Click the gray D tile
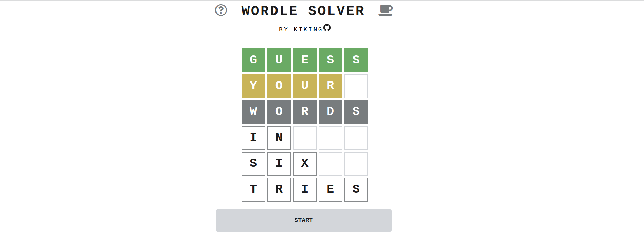Image resolution: width=644 pixels, height=234 pixels. tap(330, 112)
